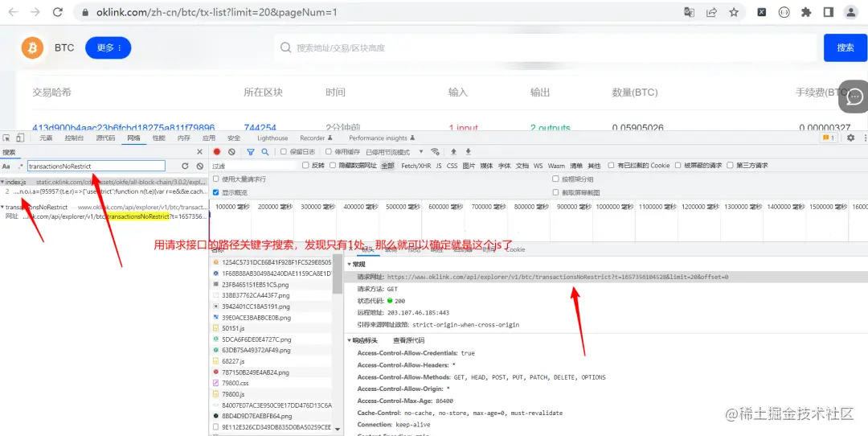Enable the 按框架分组 checkbox

[556, 179]
